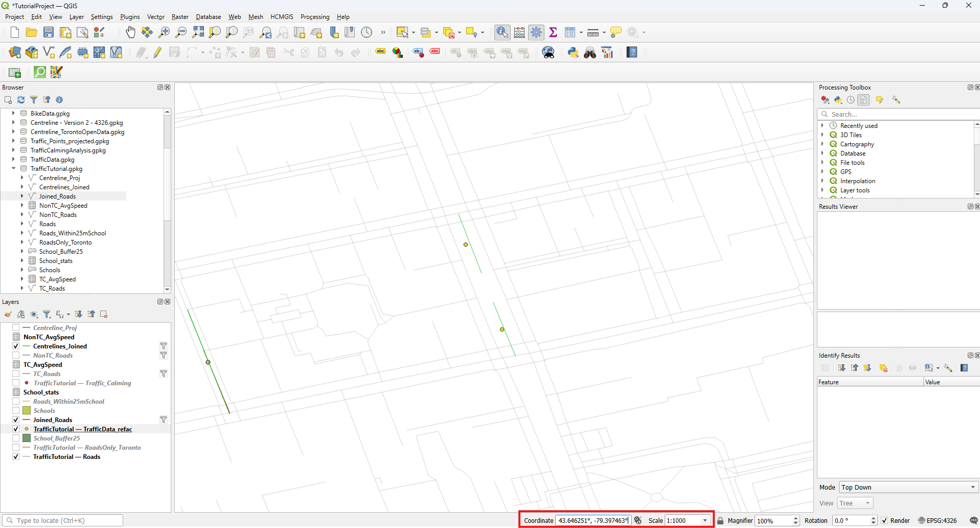980x528 pixels.
Task: Open the field calculator sigma statistics icon
Action: pos(553,32)
